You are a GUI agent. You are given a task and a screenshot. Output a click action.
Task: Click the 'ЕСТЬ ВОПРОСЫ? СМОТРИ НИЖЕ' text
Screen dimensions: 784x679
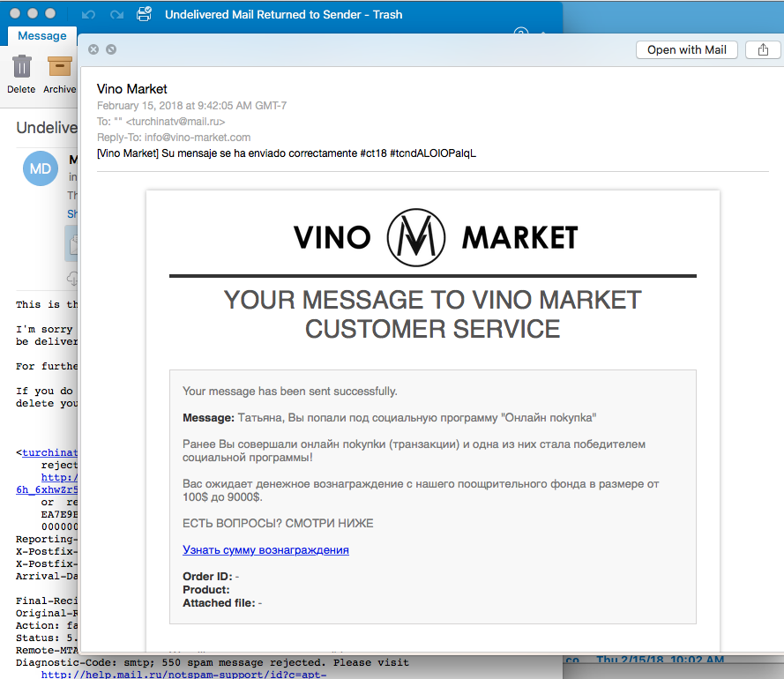pyautogui.click(x=278, y=524)
